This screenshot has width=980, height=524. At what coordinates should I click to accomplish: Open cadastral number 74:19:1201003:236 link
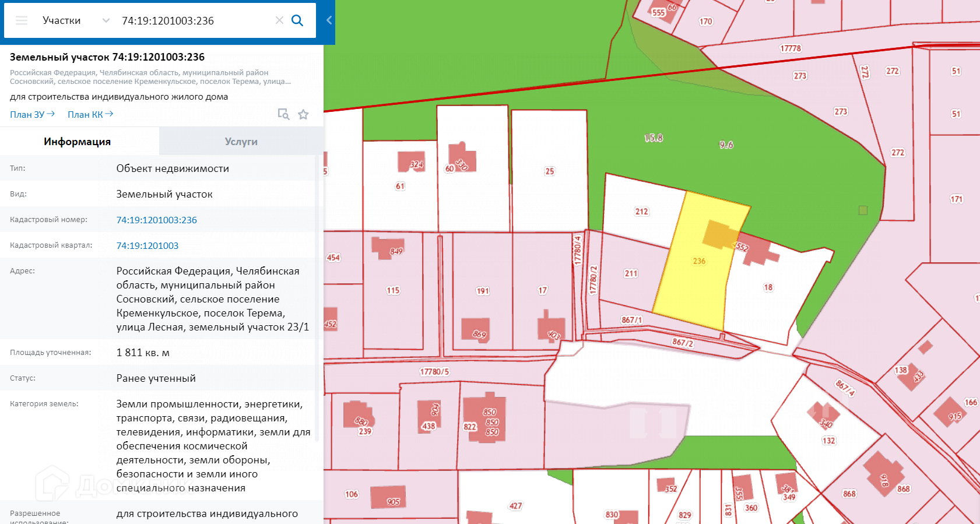[x=157, y=220]
